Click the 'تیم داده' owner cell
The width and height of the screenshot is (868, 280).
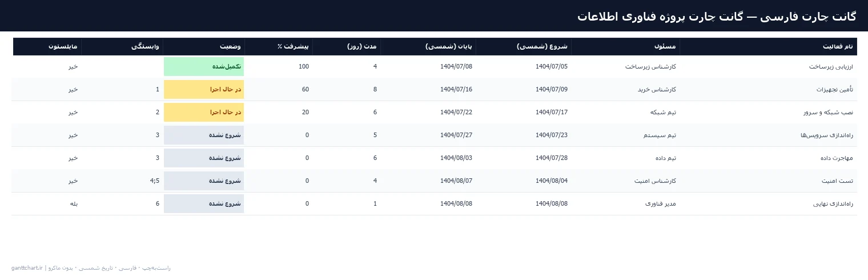point(625,158)
